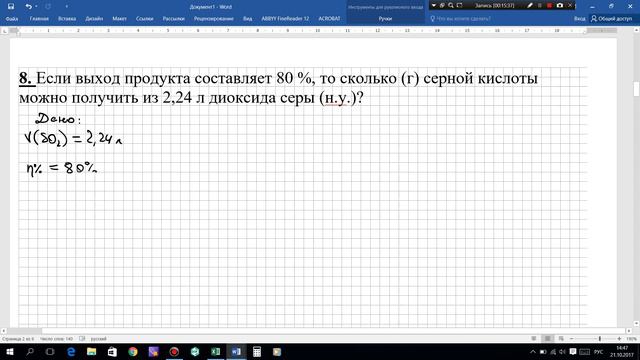Stop the recording with the red button
Screen dimensions: 640x360
point(549,6)
